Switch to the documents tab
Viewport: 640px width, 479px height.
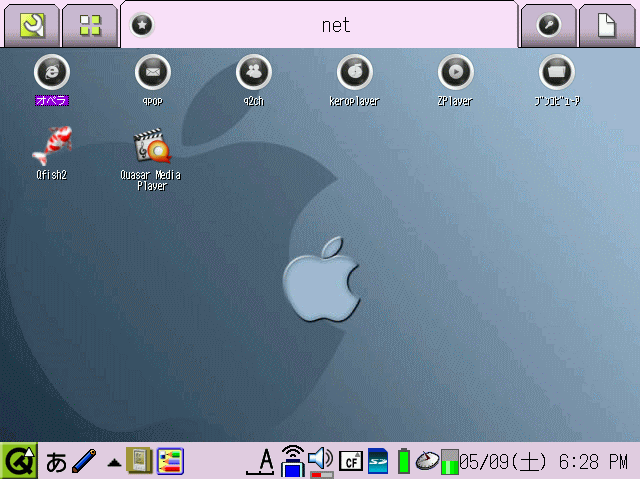click(x=607, y=25)
